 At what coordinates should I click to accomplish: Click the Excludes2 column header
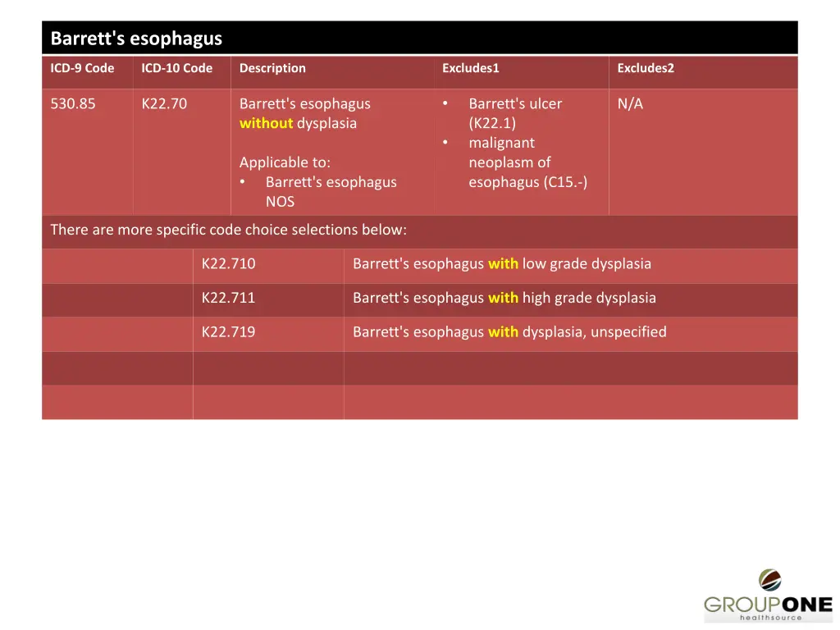point(646,68)
